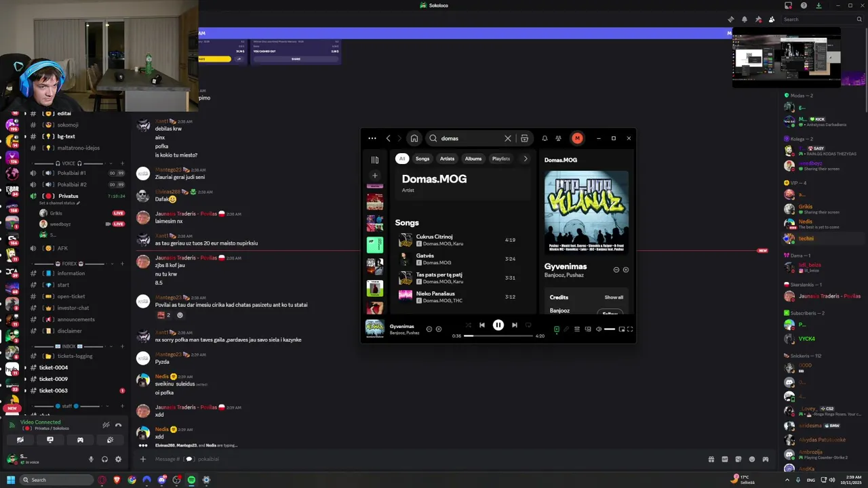Toggle the Discord Member List icon

[772, 20]
